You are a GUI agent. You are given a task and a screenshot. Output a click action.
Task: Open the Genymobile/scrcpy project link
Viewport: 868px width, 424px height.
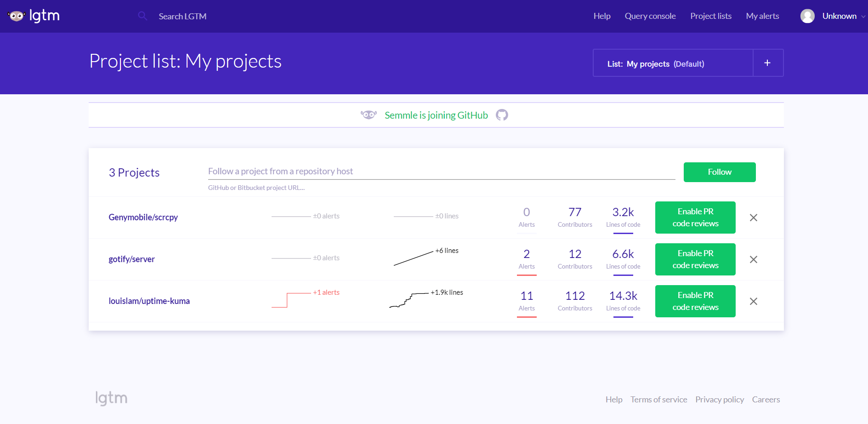pyautogui.click(x=143, y=218)
